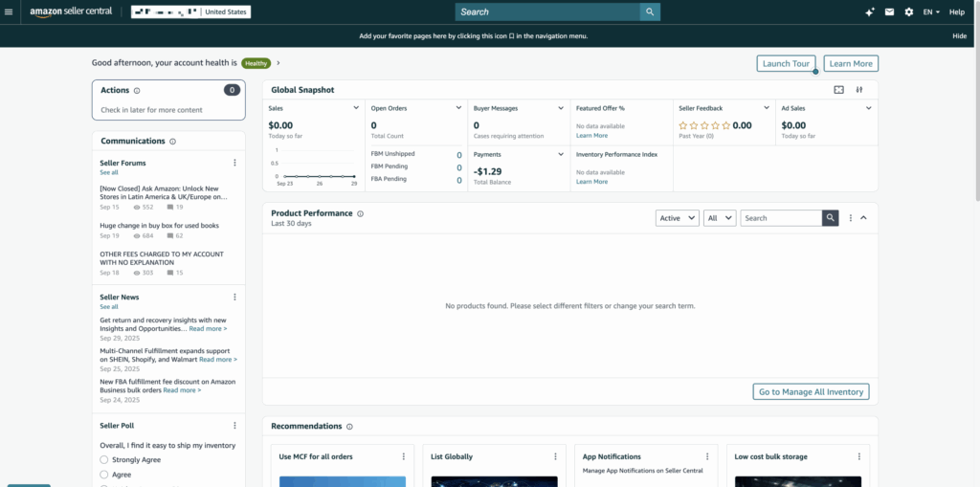Select the Strongly Agree radio option
Image resolution: width=980 pixels, height=487 pixels.
[104, 460]
